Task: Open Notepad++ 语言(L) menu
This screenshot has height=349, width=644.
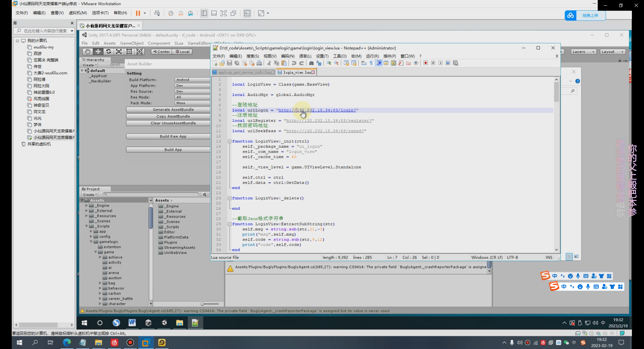Action: point(305,56)
